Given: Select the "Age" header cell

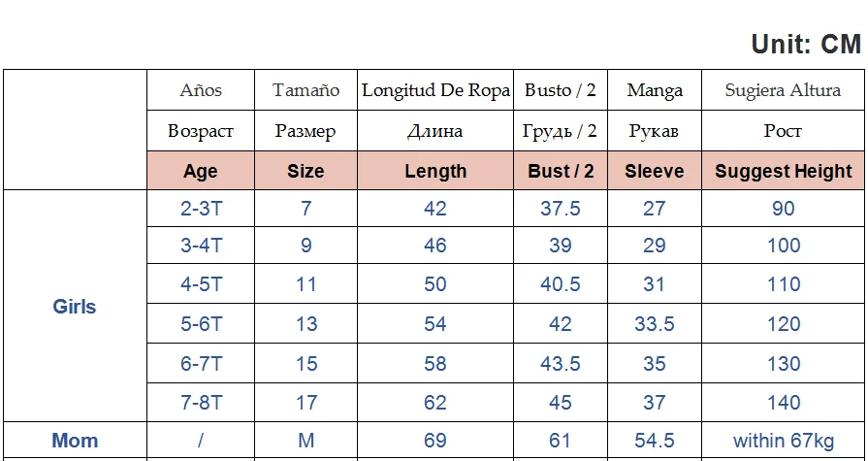Looking at the screenshot, I should [200, 172].
